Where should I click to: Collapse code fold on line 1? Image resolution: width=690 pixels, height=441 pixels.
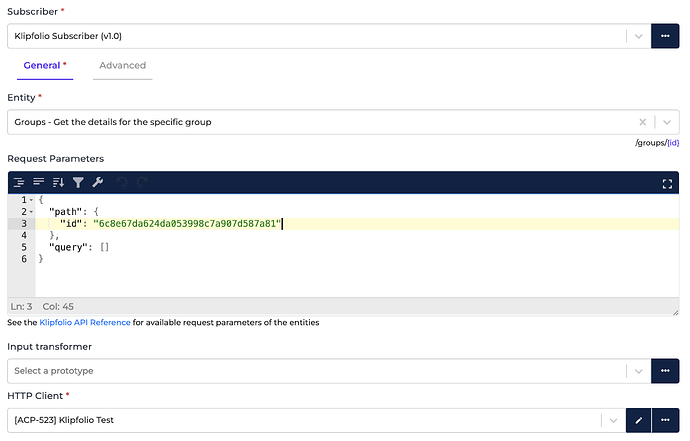(x=31, y=200)
